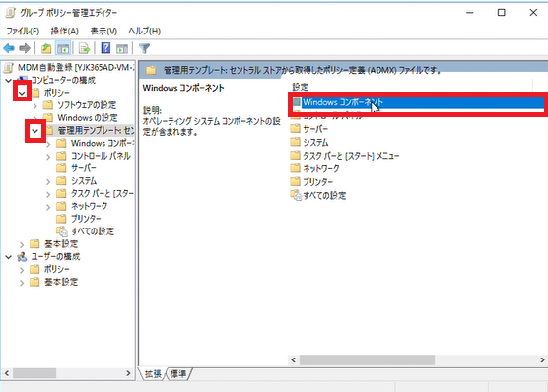
Task: Select タスク バーと [スタート] メニュー in list
Action: [x=351, y=156]
